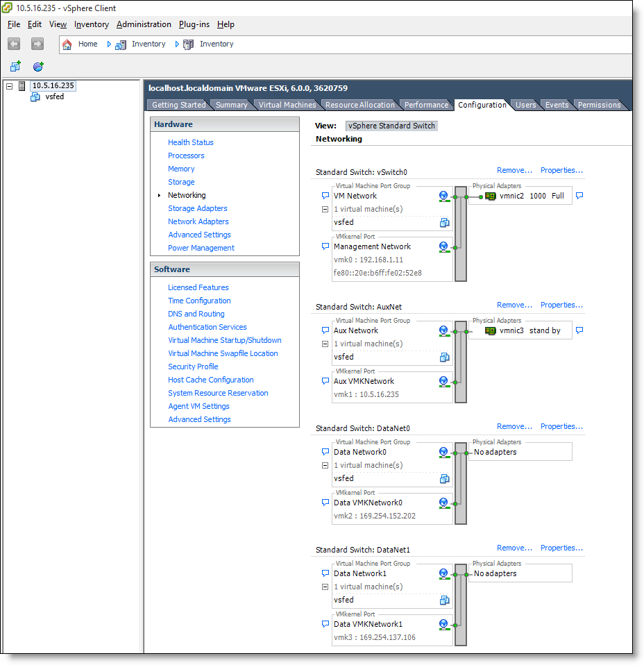Click the create new virtual machine toolbar icon

pos(15,67)
